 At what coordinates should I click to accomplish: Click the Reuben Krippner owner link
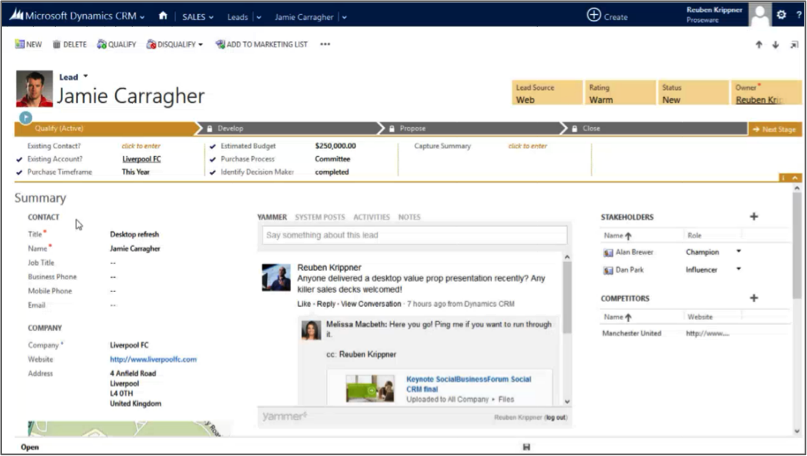click(x=760, y=100)
